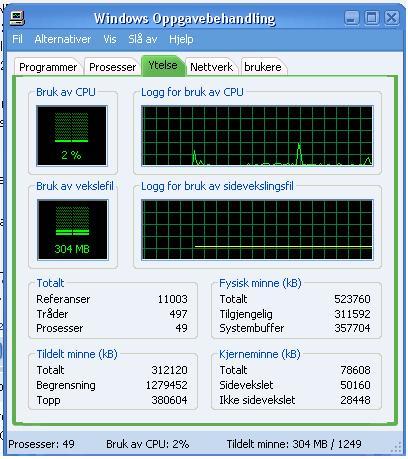Screen dimensions: 408x459
Task: Open the Fil menu
Action: [x=17, y=39]
